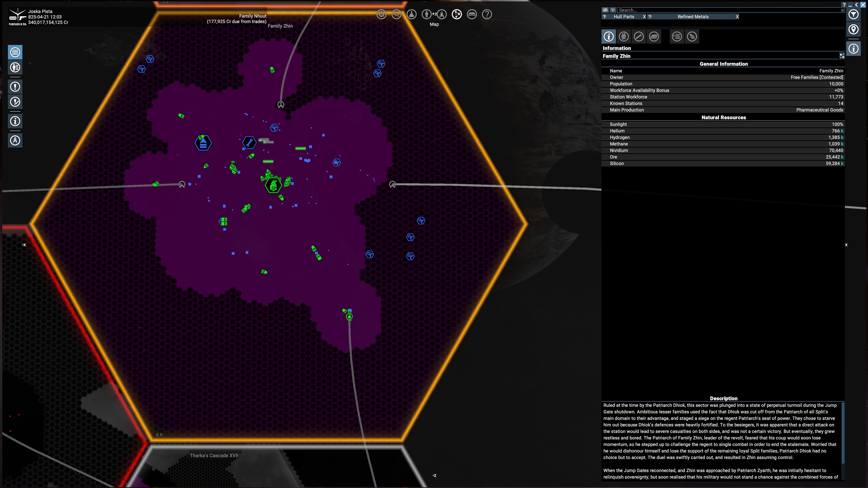868x488 pixels.
Task: Select the green player headquarters hexagon
Action: (x=273, y=185)
